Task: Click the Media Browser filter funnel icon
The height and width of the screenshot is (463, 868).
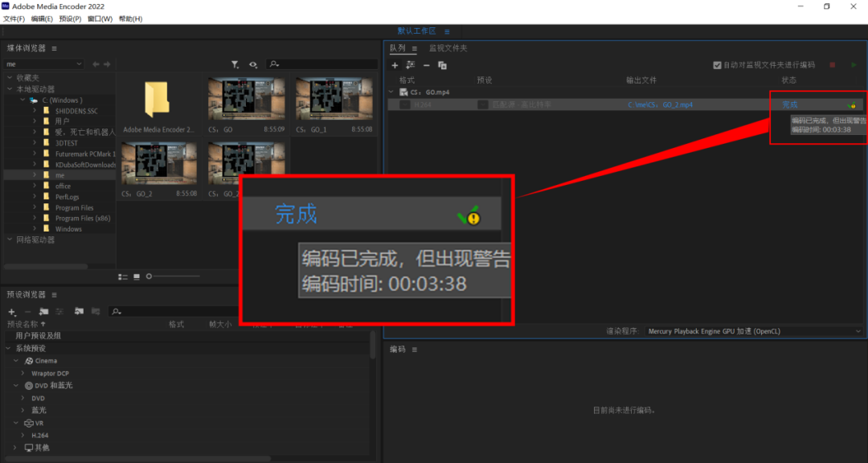Action: [235, 65]
